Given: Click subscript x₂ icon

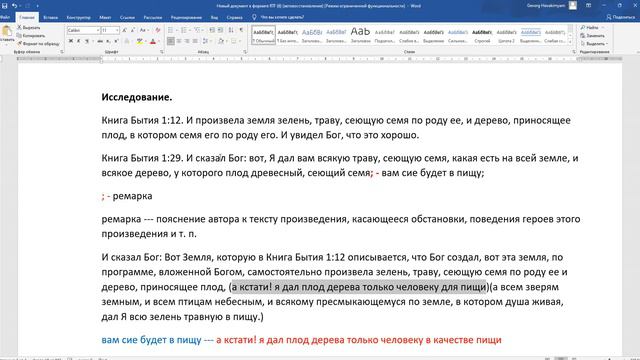Looking at the screenshot, I should (x=108, y=41).
